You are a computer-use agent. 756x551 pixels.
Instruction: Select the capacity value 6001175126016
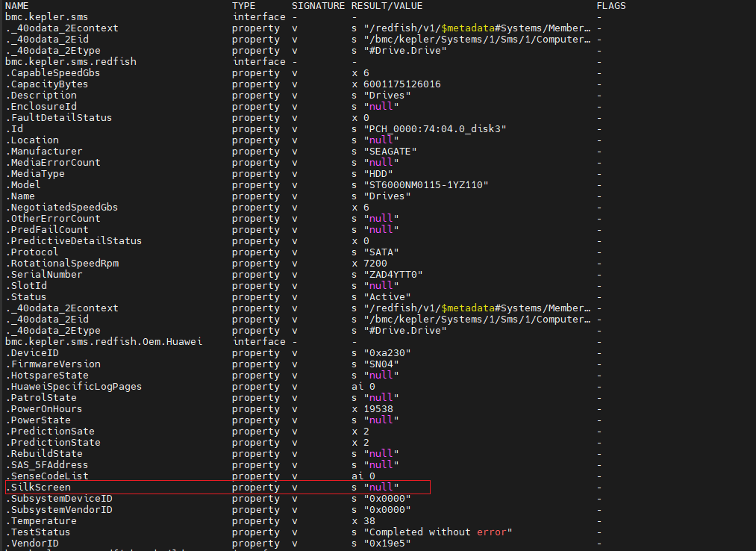click(x=402, y=84)
